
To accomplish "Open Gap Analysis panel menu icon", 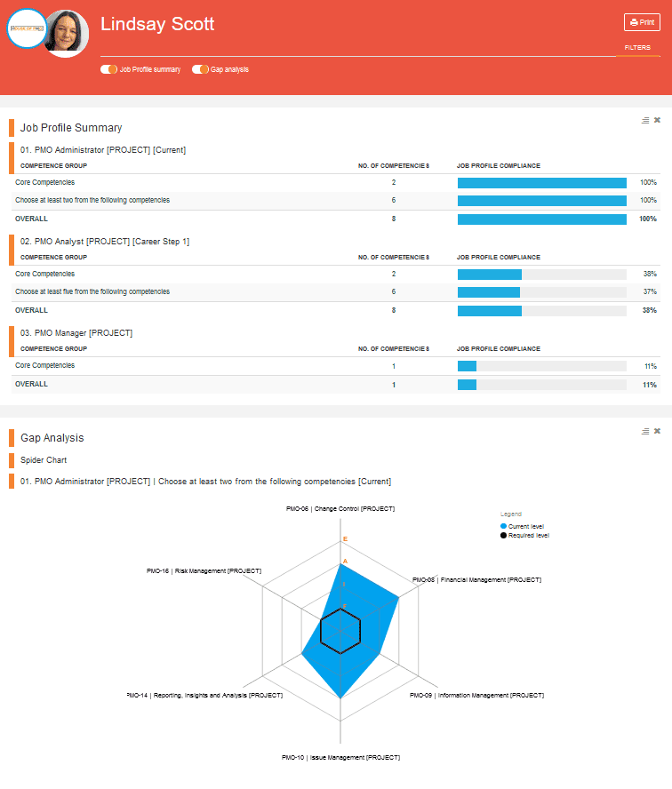I will (x=644, y=431).
